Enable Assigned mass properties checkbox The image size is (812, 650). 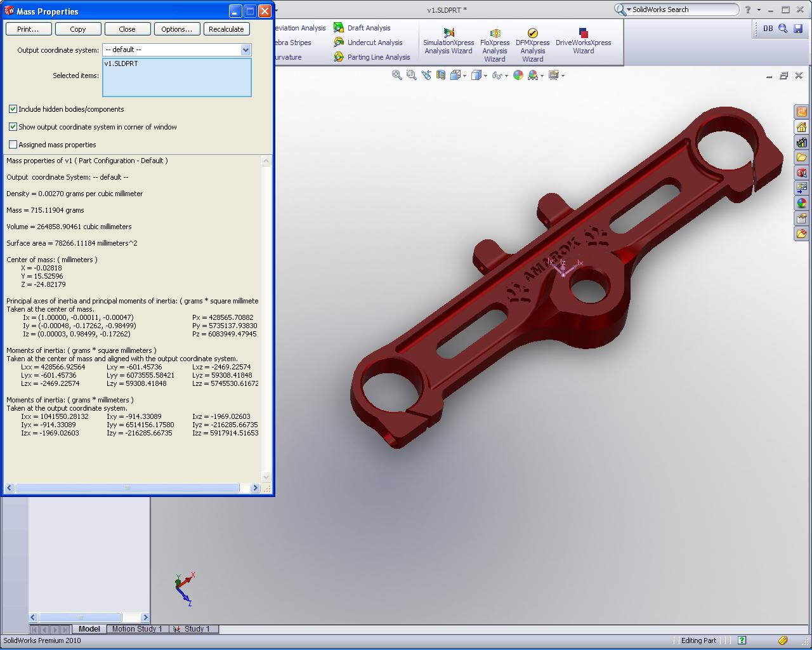13,145
